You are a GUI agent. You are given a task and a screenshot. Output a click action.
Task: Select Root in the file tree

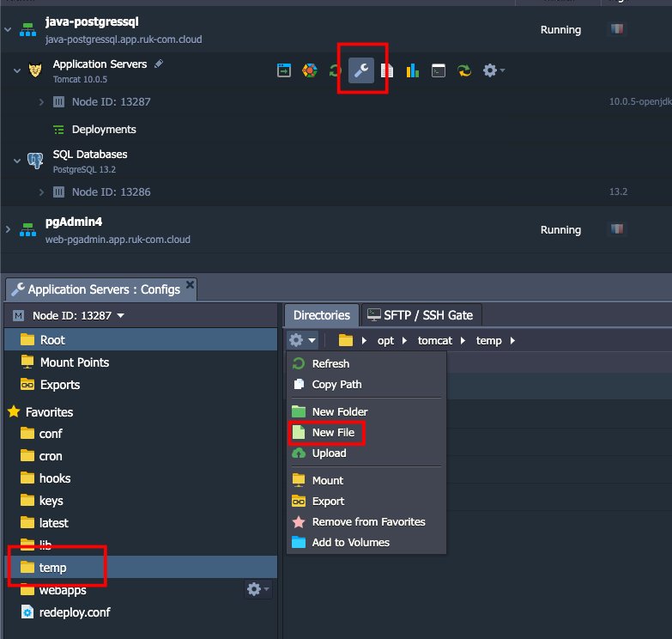pos(141,340)
